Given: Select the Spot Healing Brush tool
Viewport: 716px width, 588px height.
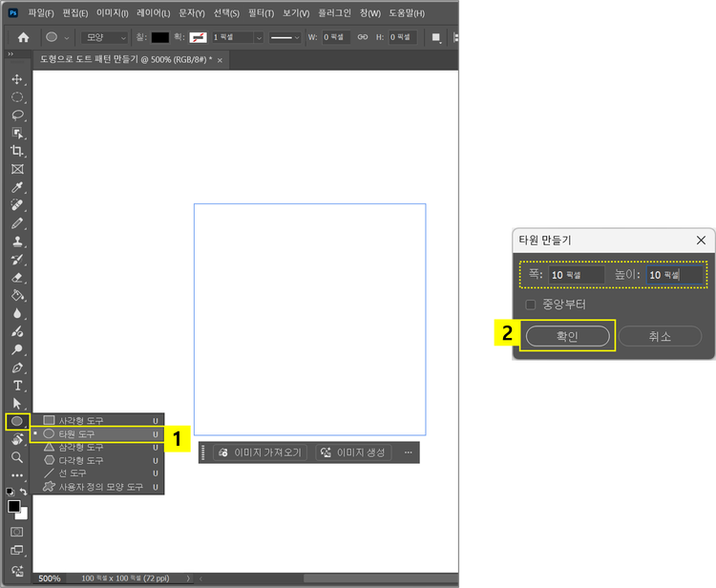Looking at the screenshot, I should coord(17,205).
